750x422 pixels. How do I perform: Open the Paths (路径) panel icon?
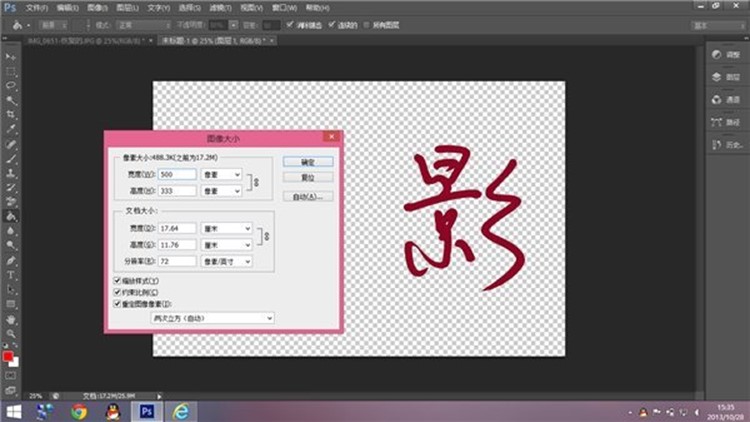point(717,123)
